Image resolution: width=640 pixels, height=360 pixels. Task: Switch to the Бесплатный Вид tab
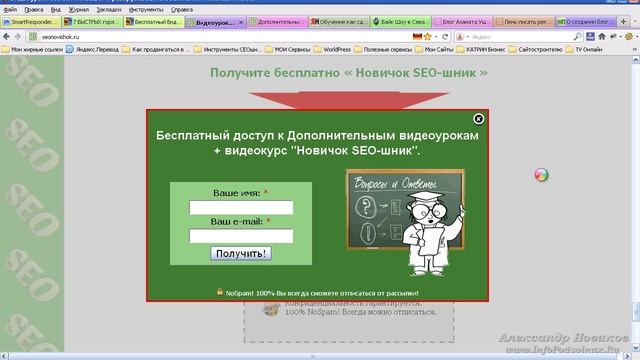pos(154,22)
